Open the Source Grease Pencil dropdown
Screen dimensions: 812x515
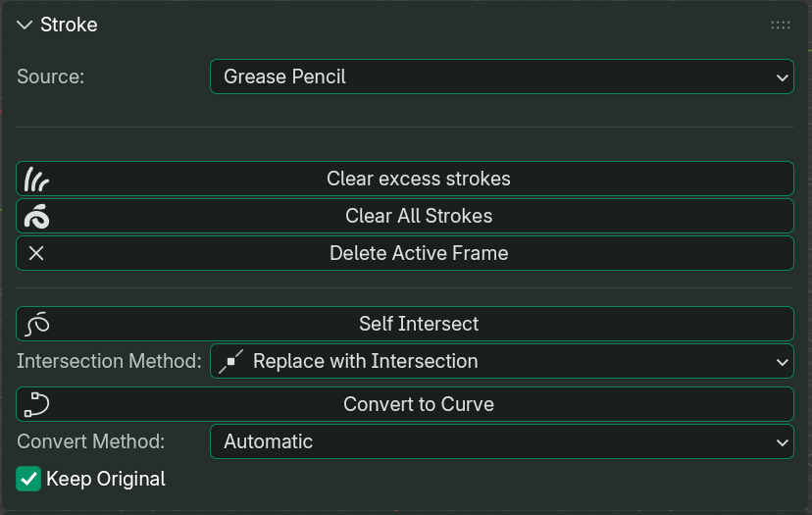pyautogui.click(x=501, y=77)
